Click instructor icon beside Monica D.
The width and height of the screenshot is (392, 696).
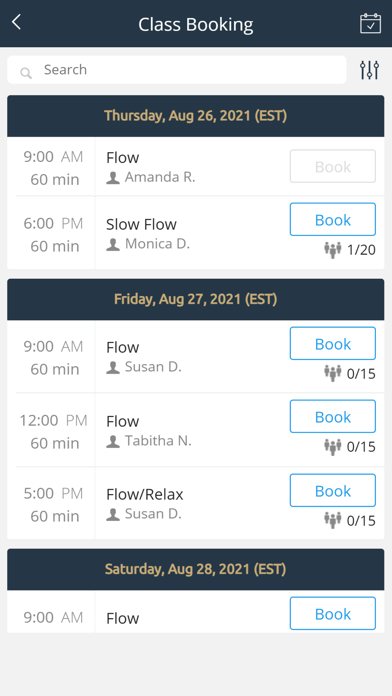tap(113, 245)
